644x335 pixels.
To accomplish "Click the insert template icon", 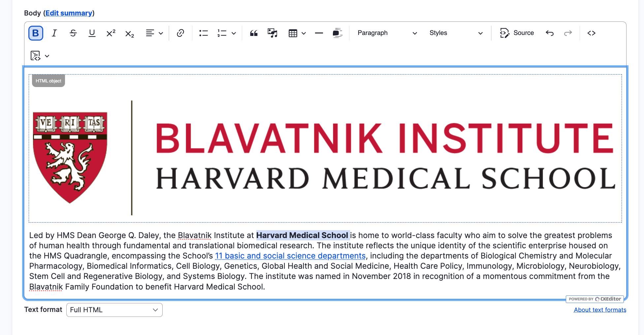I will point(35,56).
